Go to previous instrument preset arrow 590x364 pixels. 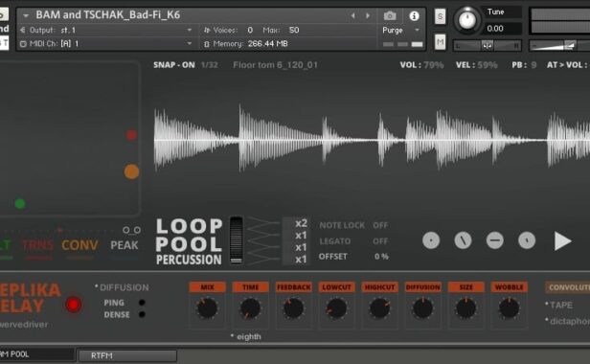point(352,16)
